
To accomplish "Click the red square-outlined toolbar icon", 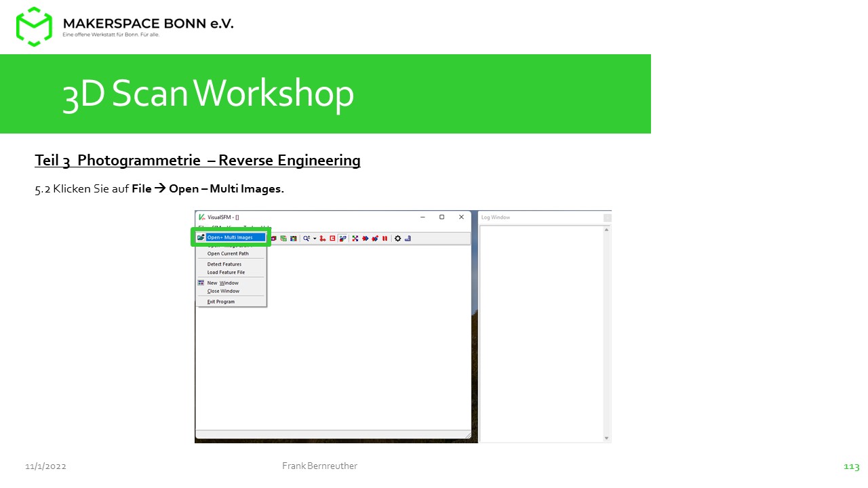I will [332, 239].
